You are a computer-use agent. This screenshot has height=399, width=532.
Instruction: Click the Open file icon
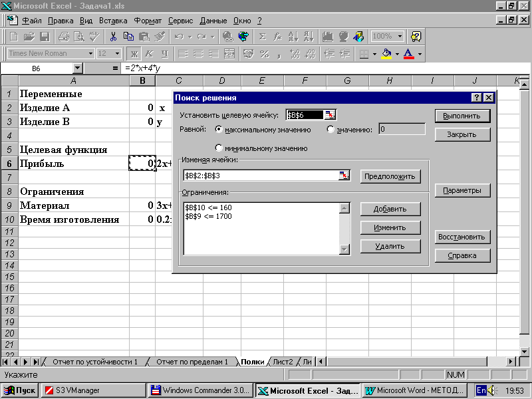pos(29,37)
